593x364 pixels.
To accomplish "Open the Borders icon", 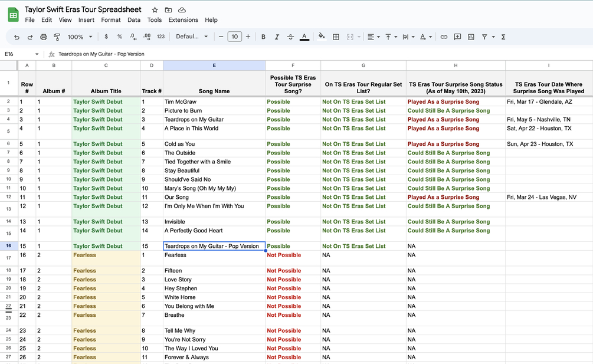I will point(336,37).
